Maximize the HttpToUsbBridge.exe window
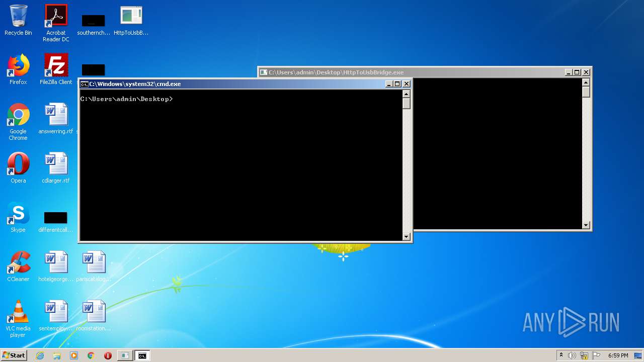Viewport: 644px width, 362px height. coord(577,72)
